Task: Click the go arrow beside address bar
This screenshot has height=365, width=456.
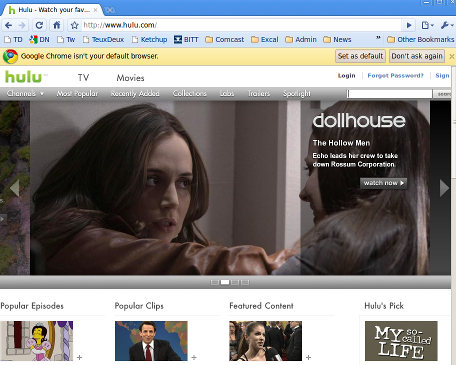Action: pos(409,25)
